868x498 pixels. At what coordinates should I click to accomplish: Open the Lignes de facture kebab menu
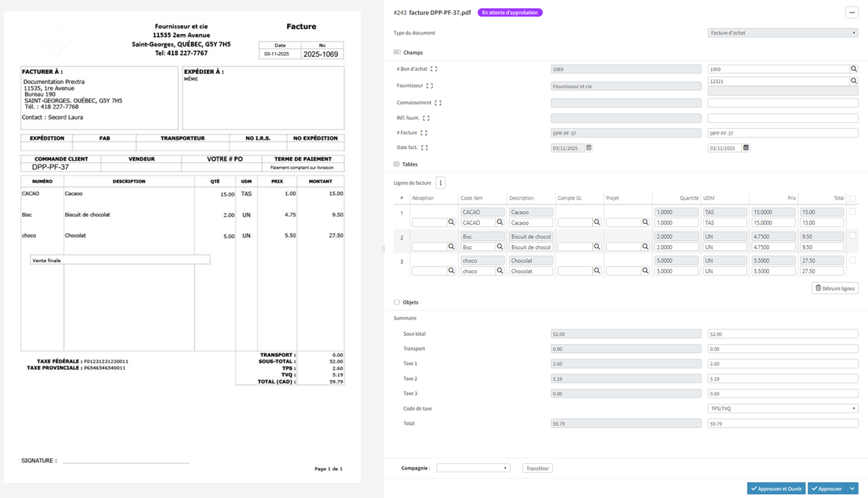(x=440, y=183)
